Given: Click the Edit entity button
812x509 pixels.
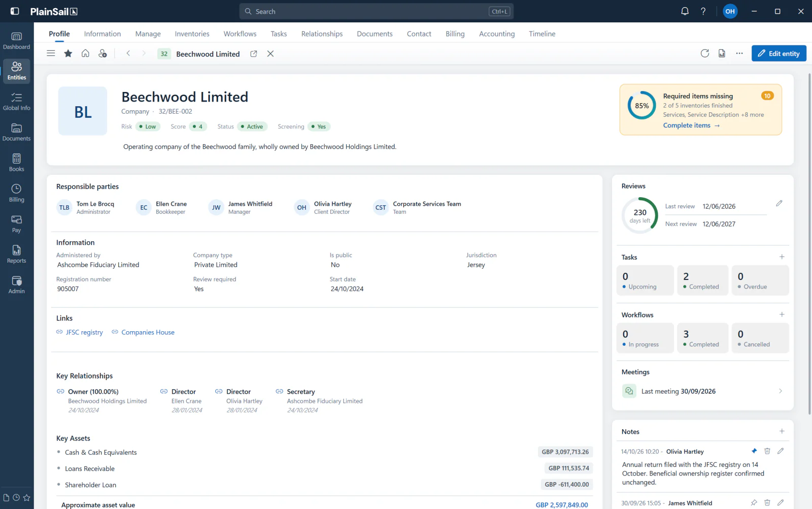Looking at the screenshot, I should [x=779, y=53].
